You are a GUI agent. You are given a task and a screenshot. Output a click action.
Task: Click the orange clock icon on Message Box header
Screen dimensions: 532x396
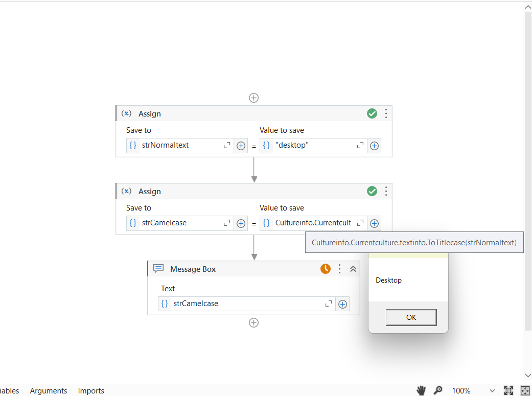click(326, 268)
